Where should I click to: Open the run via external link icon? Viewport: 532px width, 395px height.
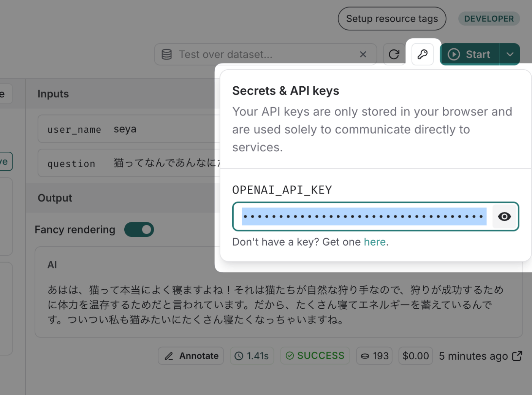[517, 356]
